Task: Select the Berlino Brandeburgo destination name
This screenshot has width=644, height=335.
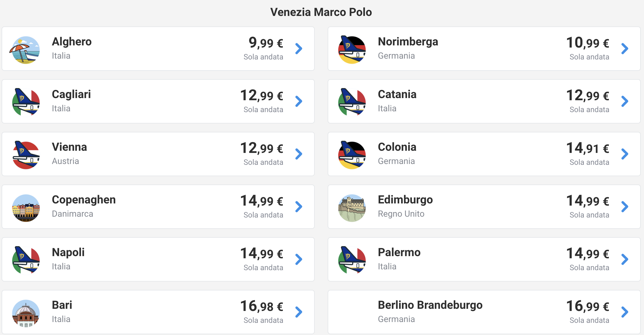Action: [430, 305]
